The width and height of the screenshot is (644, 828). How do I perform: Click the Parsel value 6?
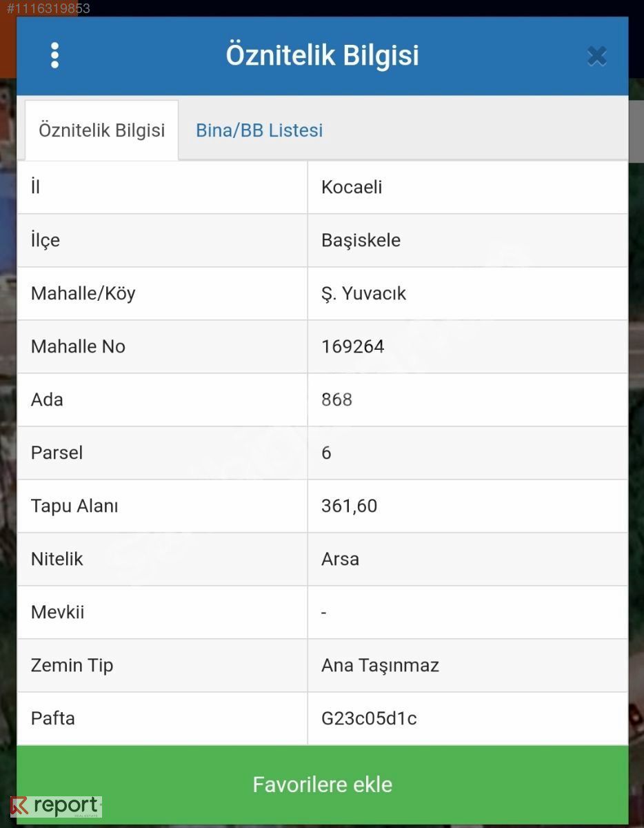pos(326,453)
